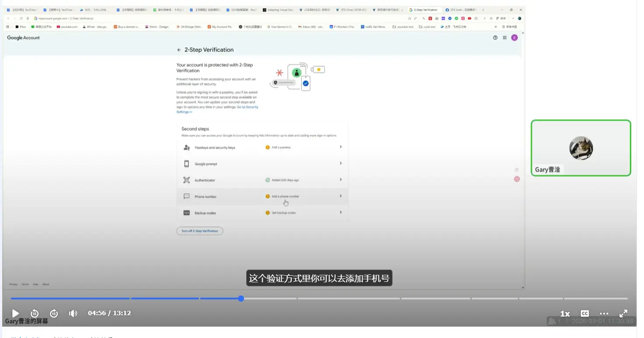Click the About footer link

click(x=46, y=285)
